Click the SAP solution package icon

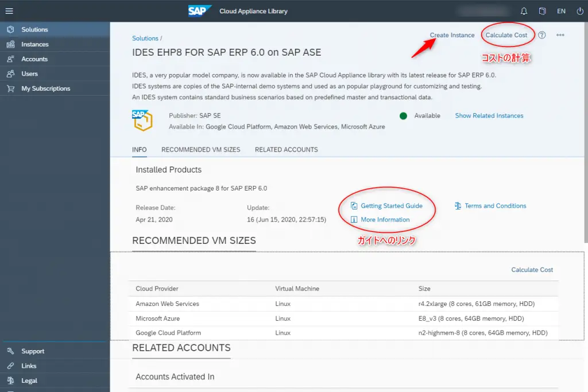click(x=142, y=121)
